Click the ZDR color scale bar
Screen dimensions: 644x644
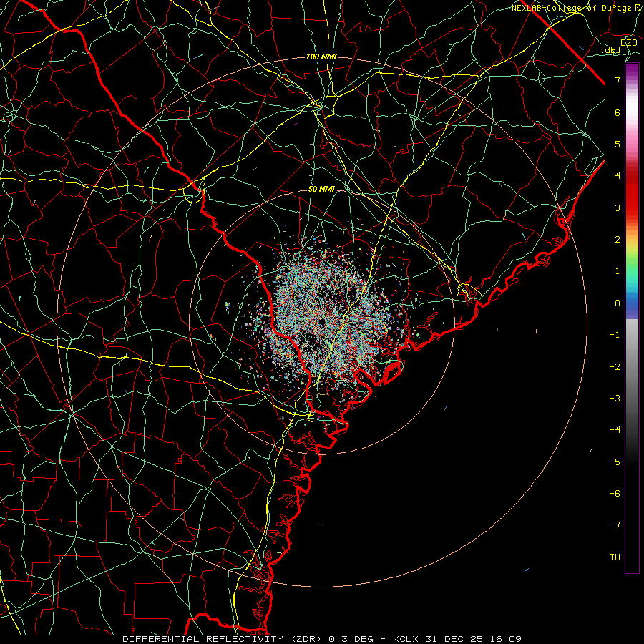tap(632, 318)
